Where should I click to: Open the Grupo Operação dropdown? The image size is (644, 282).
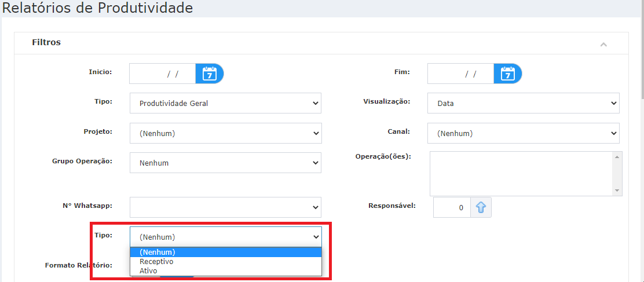(x=225, y=163)
